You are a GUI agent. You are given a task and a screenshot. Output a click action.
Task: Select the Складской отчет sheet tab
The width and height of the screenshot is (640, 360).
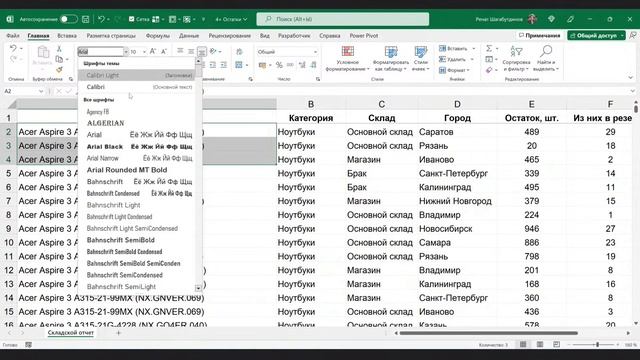(71, 333)
